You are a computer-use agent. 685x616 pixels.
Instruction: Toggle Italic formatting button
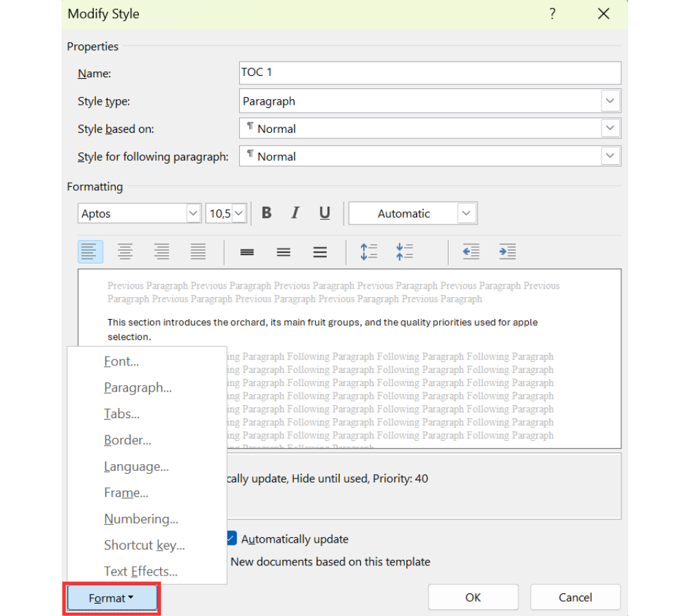pyautogui.click(x=295, y=213)
